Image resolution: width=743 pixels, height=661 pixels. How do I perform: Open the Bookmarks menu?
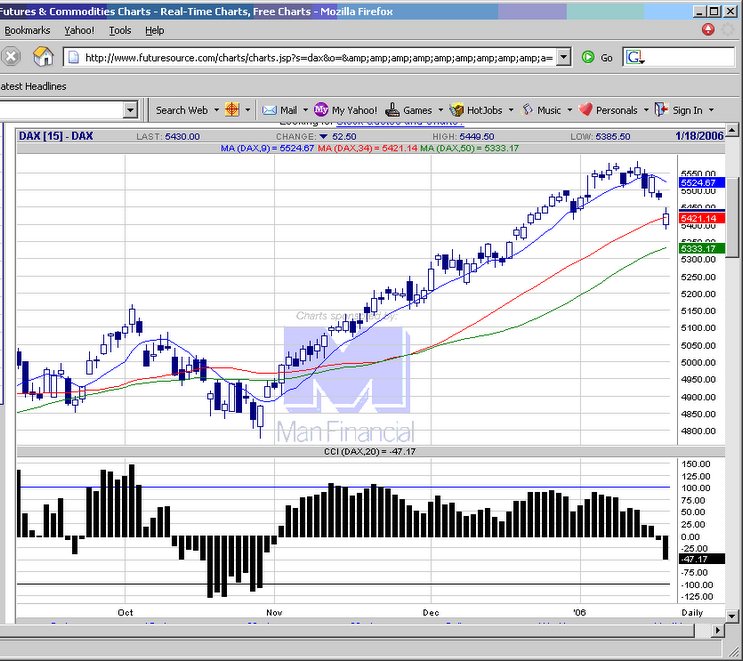(x=26, y=30)
